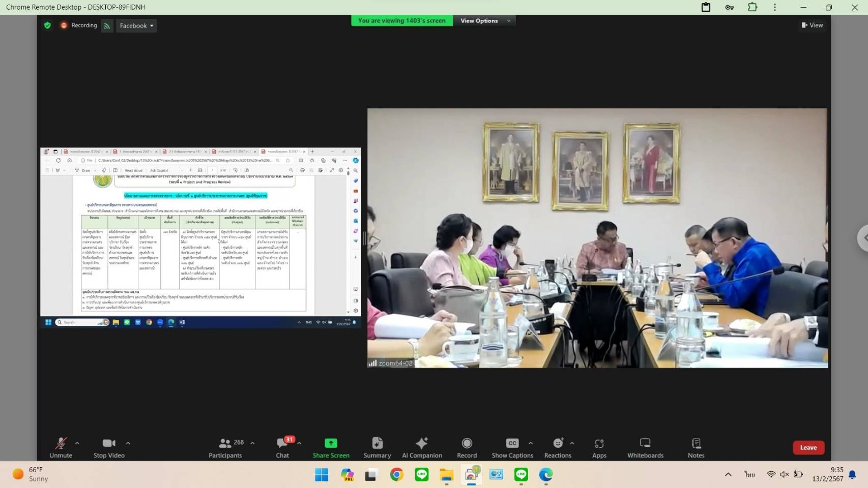The height and width of the screenshot is (488, 868).
Task: Click the green encryption shield icon
Action: click(47, 25)
